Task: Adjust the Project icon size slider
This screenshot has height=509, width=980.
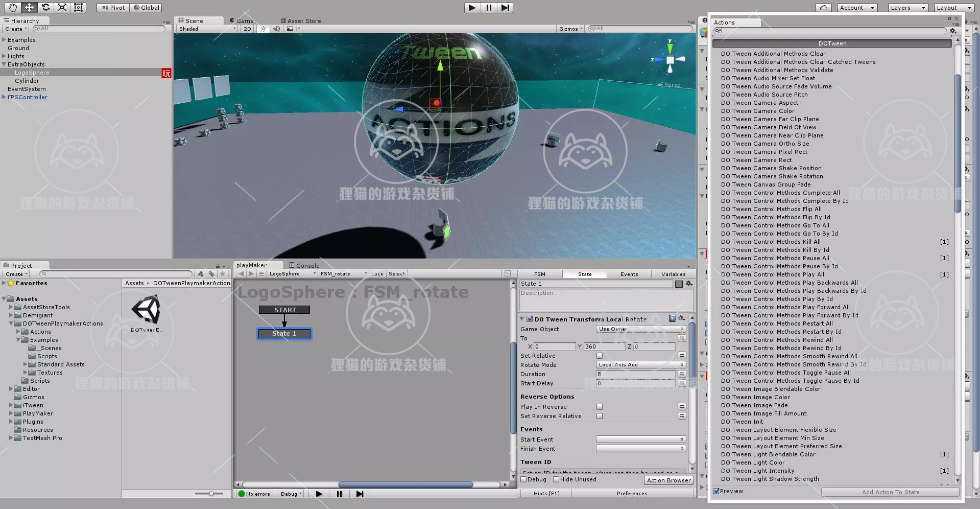Action: point(211,494)
